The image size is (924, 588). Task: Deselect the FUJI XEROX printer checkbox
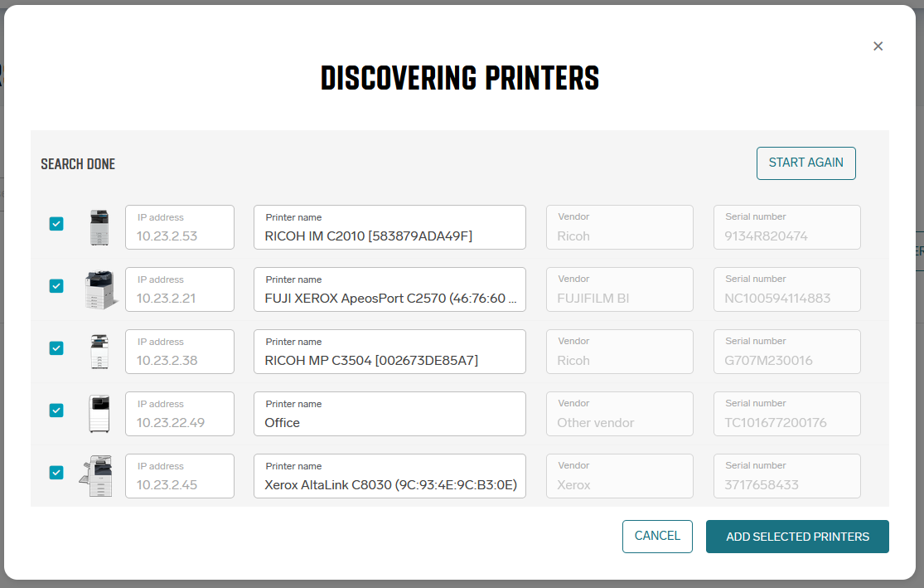click(56, 286)
